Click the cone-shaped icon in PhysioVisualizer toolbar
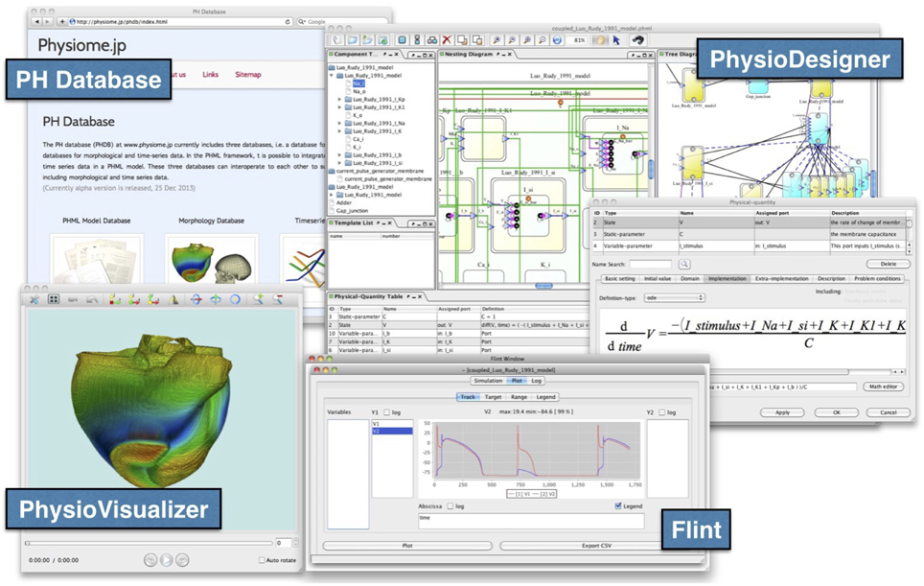Viewport: 924px width, 586px height. [x=173, y=299]
